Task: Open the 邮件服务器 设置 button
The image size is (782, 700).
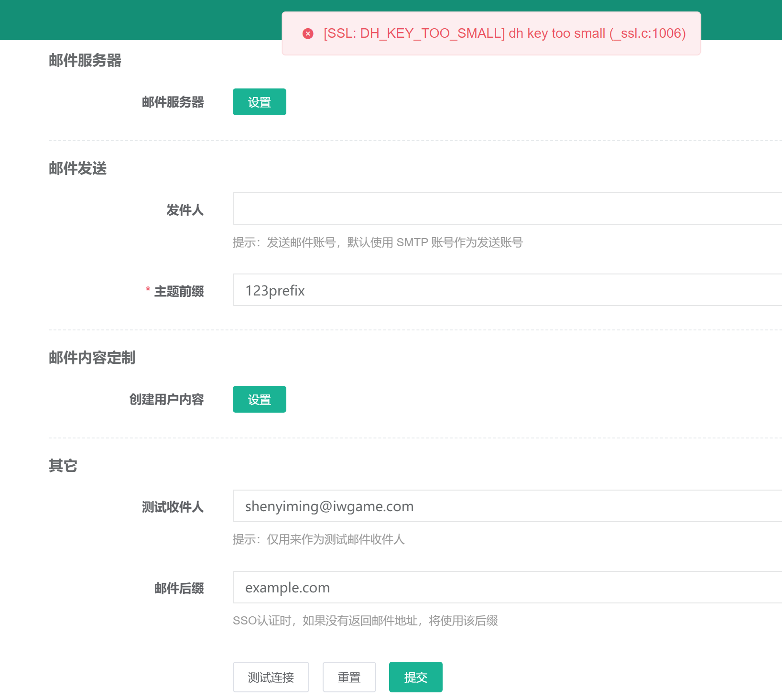Action: [x=259, y=102]
